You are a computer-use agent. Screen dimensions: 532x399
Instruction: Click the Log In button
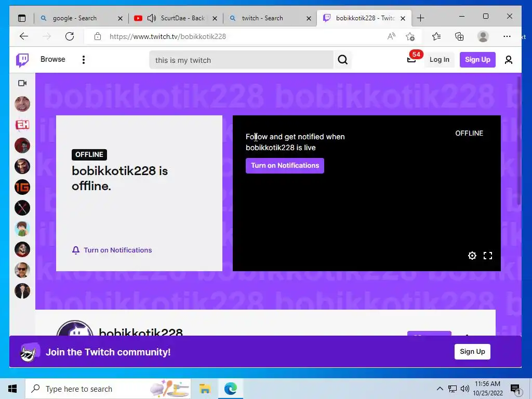coord(439,60)
